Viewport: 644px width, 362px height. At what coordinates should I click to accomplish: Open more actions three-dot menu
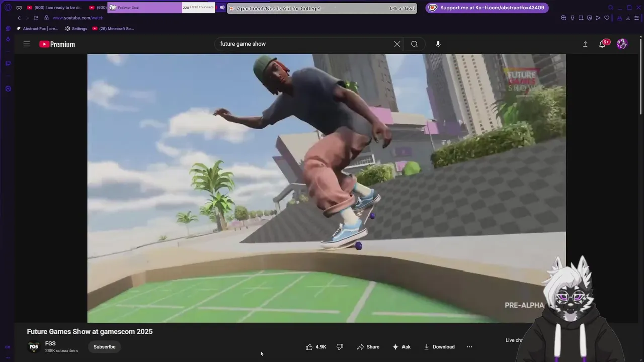pos(469,347)
